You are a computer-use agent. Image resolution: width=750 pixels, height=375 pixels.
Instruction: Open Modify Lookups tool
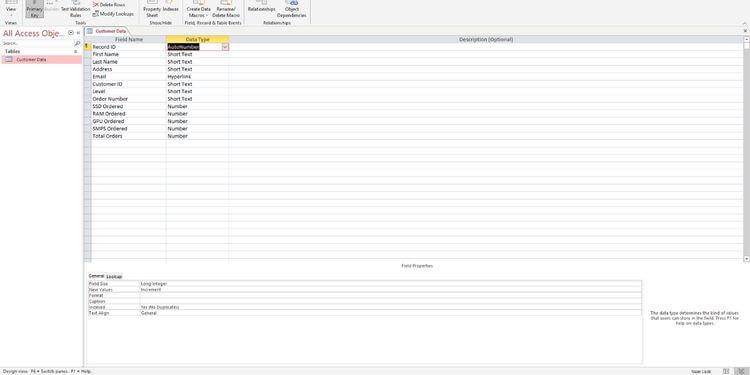(113, 14)
